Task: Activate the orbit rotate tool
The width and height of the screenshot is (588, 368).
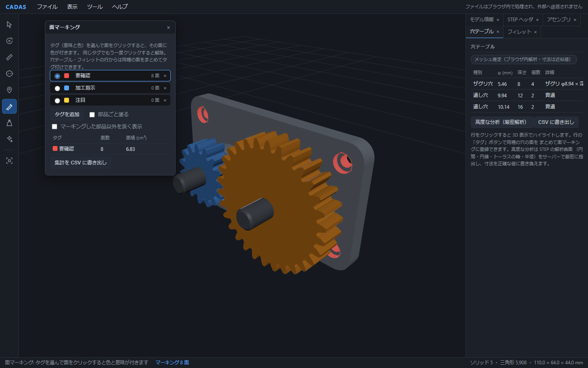Action: click(x=9, y=41)
